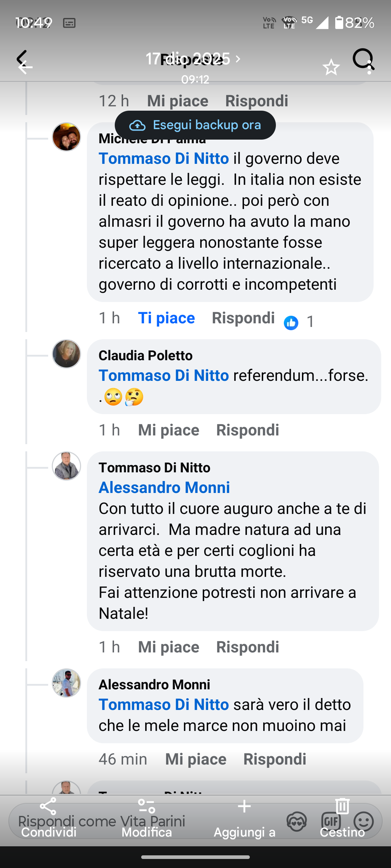Move the photo to Cestino trash
The image size is (391, 868).
[342, 807]
